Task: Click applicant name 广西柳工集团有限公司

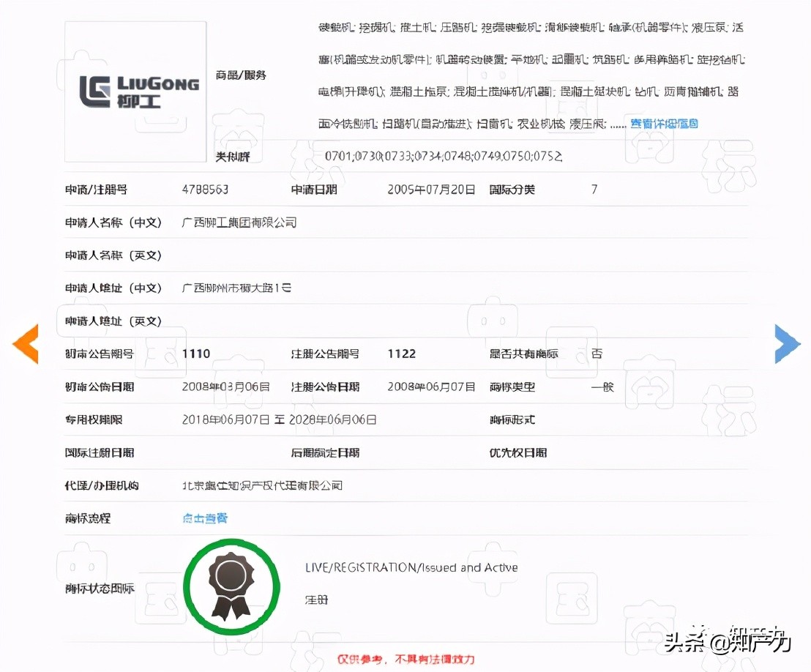Action: click(238, 222)
